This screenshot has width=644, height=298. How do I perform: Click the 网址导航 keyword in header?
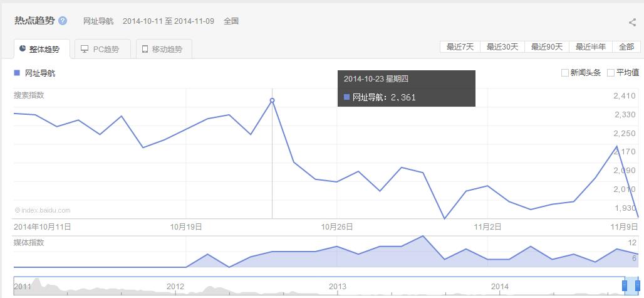98,21
